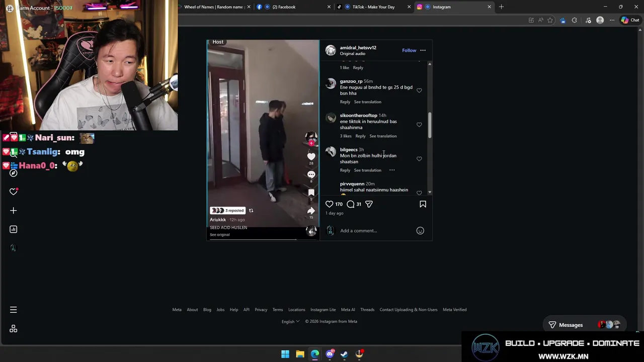Like ganzoo_rp's comment
Viewport: 644px width, 362px height.
[419, 90]
